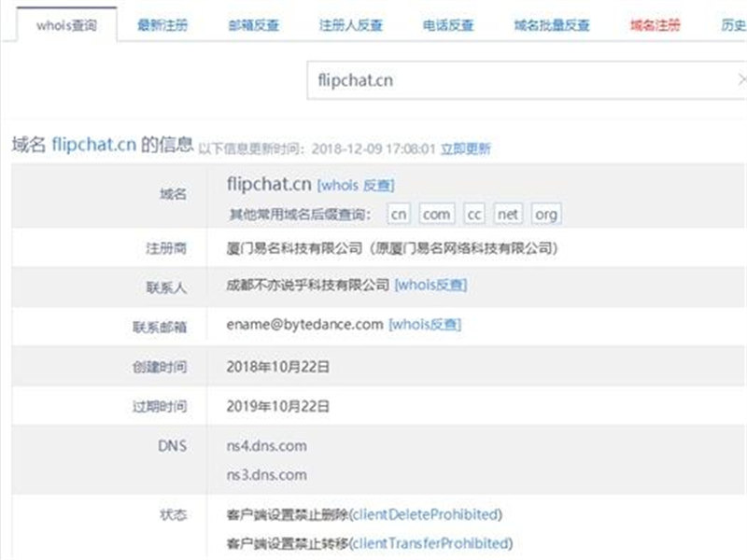747x560 pixels.
Task: Query the com domain suffix
Action: pyautogui.click(x=436, y=215)
